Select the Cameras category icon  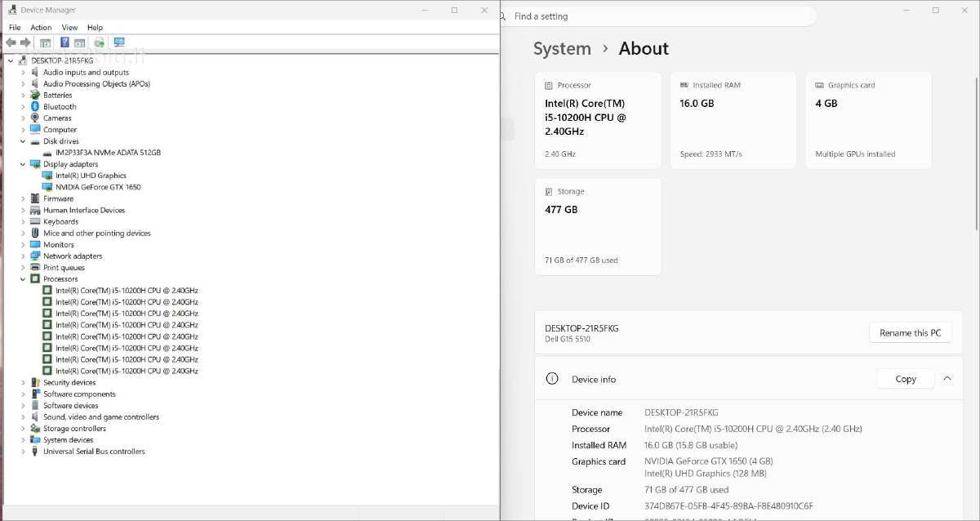tap(35, 118)
